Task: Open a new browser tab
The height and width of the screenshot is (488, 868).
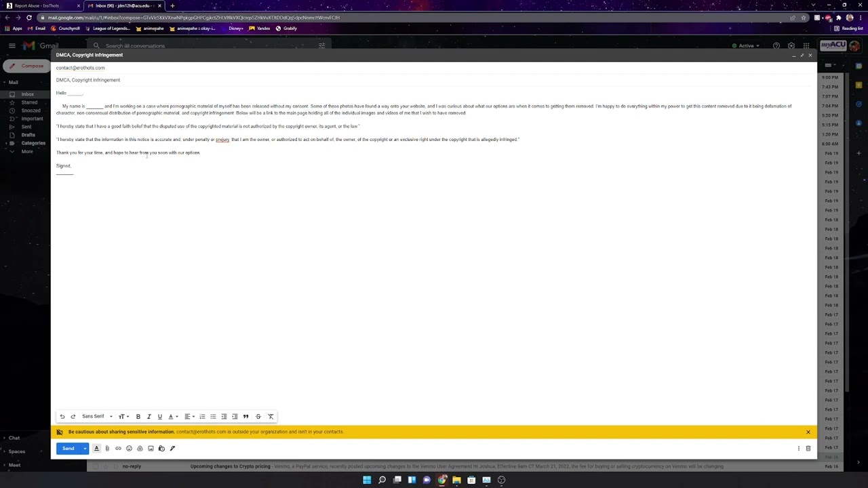Action: [x=172, y=5]
